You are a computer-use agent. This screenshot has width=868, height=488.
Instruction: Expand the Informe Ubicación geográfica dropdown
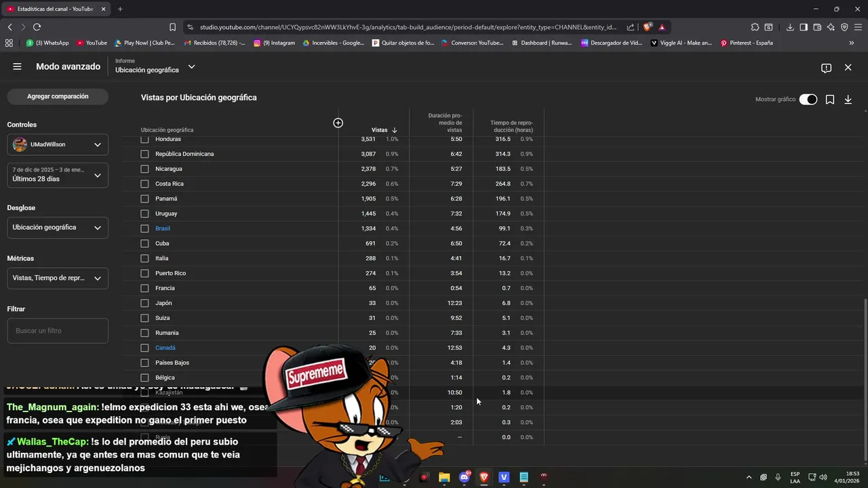click(155, 66)
